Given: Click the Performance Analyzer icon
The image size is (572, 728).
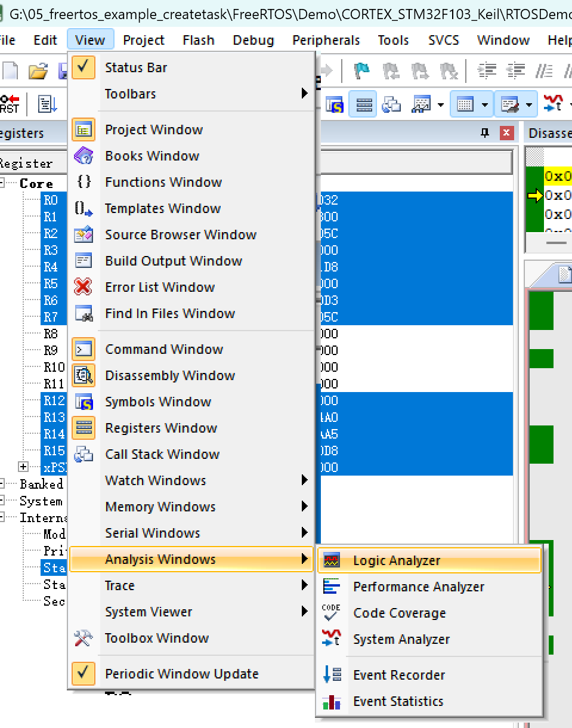Looking at the screenshot, I should [x=332, y=587].
